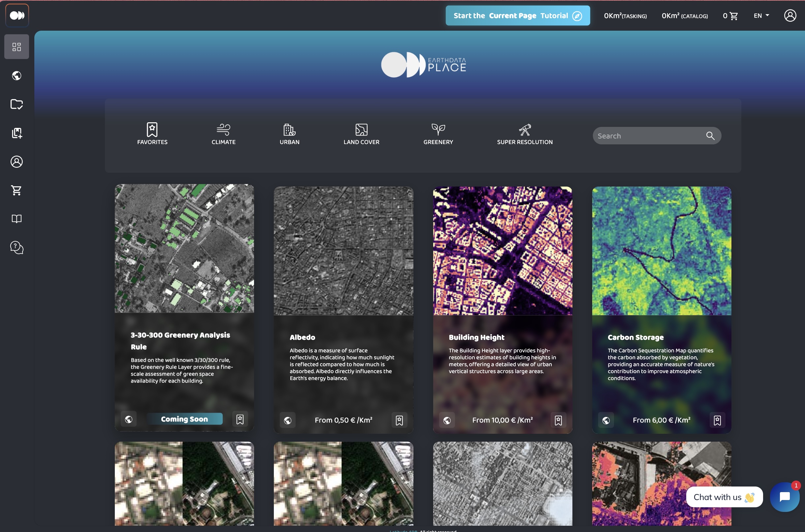Open the checked folder icon in sidebar

click(16, 104)
